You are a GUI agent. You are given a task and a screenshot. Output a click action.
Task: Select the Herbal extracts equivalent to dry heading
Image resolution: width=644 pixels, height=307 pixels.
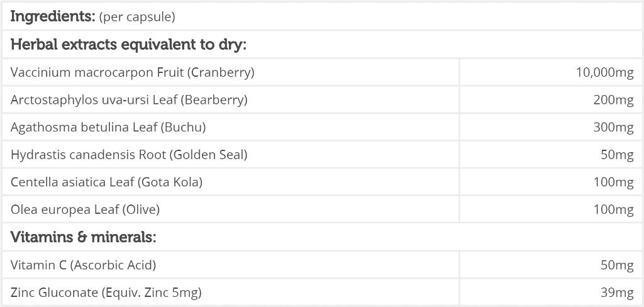point(128,45)
